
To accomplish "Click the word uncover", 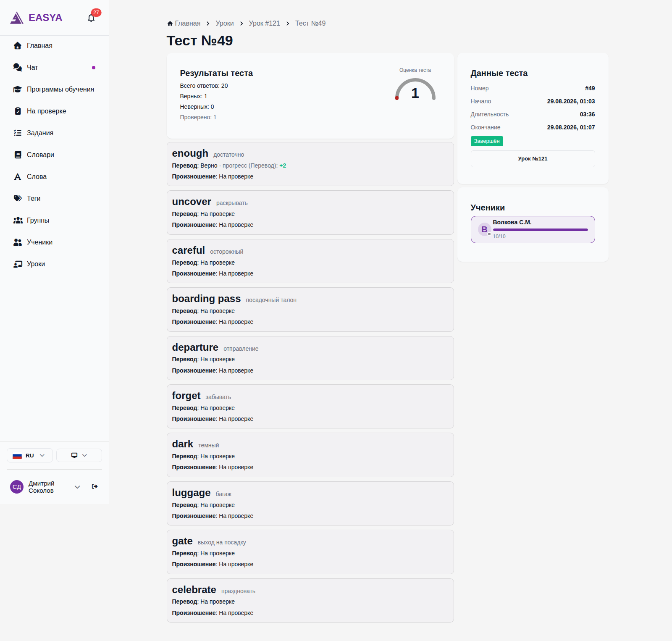I will click(x=192, y=202).
